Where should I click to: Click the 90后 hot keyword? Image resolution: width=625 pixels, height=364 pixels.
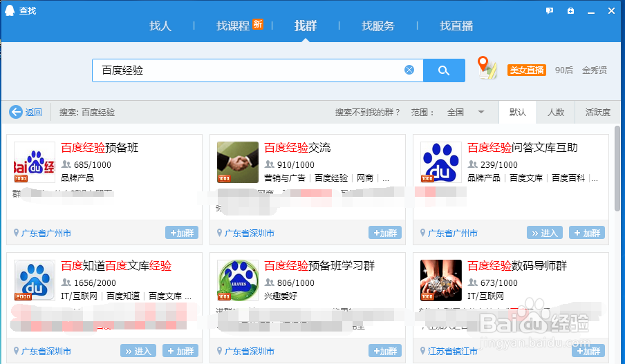click(564, 70)
